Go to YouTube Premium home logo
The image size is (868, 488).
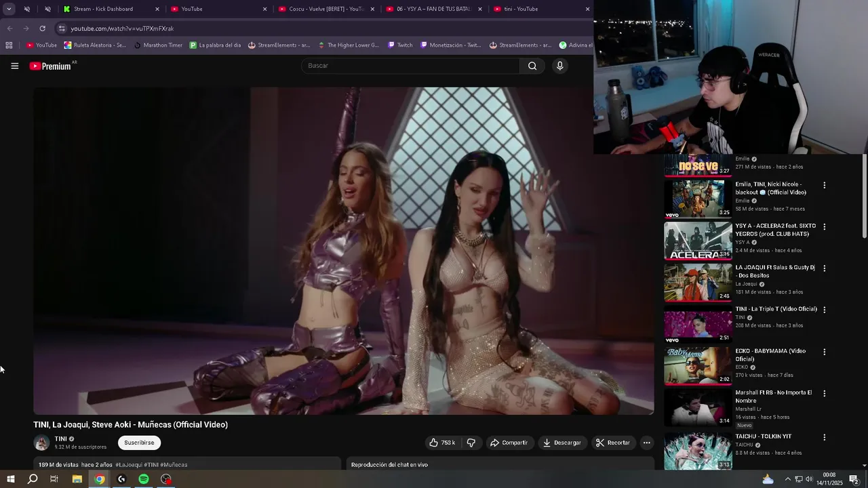(50, 66)
